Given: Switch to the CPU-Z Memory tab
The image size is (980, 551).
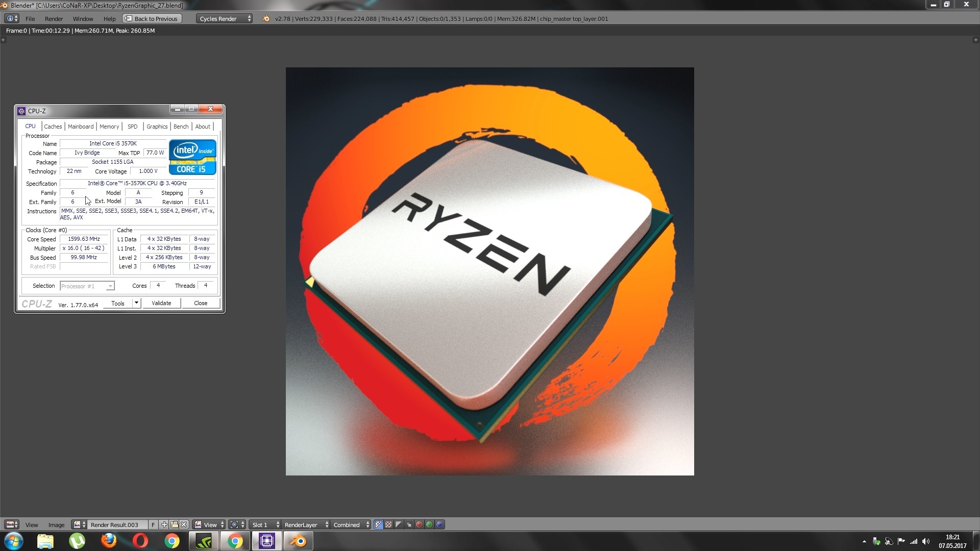Looking at the screenshot, I should [109, 127].
